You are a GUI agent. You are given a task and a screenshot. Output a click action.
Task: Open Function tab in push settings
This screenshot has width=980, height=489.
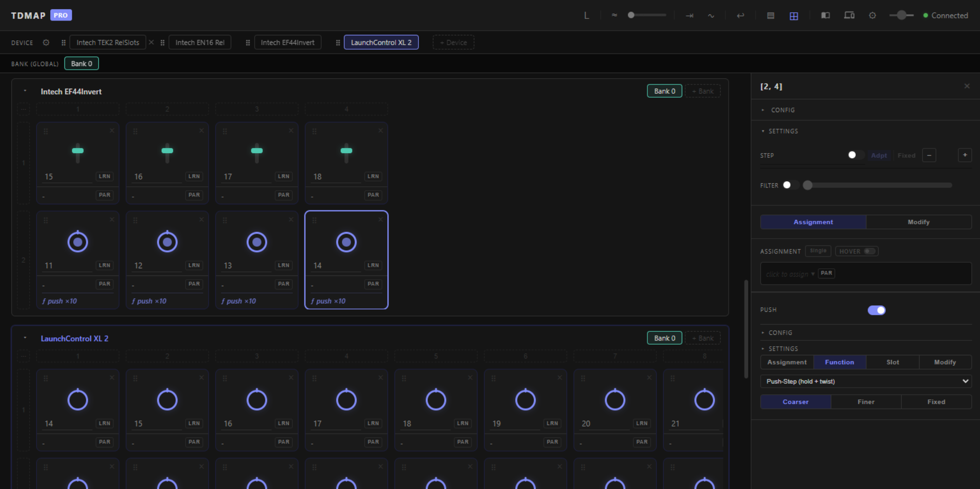click(839, 362)
